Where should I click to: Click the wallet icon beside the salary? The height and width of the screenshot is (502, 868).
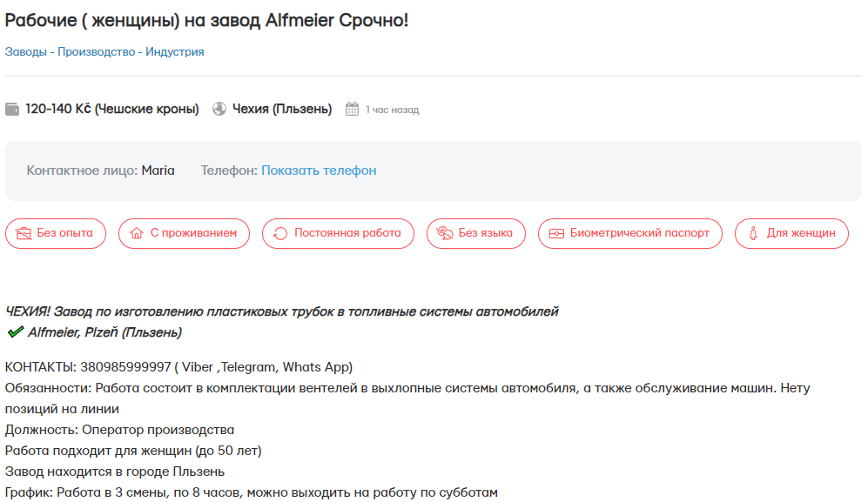coord(12,110)
